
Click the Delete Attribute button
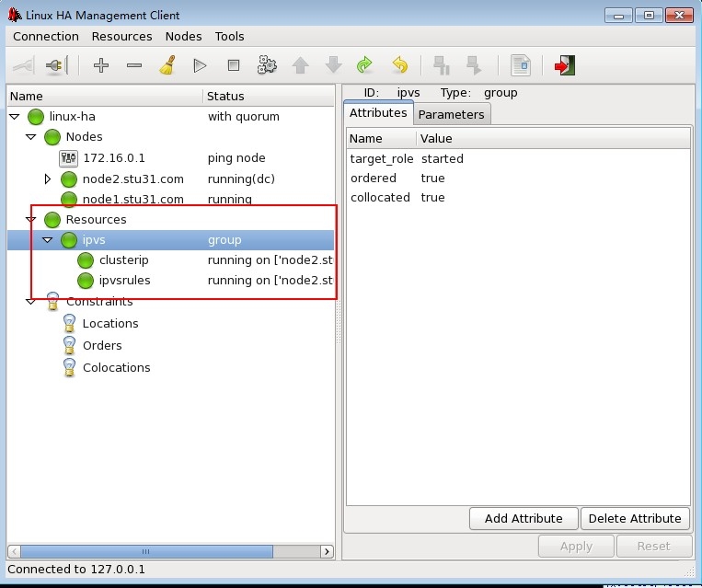point(635,519)
